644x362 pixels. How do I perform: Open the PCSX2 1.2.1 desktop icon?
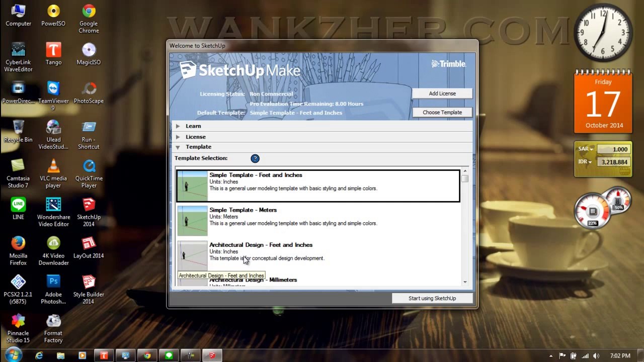[18, 290]
